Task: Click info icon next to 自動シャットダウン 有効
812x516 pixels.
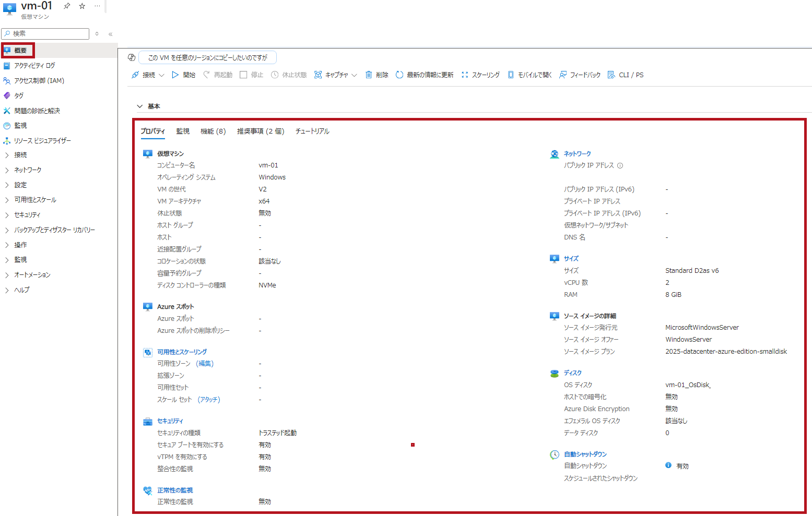Action: tap(668, 465)
